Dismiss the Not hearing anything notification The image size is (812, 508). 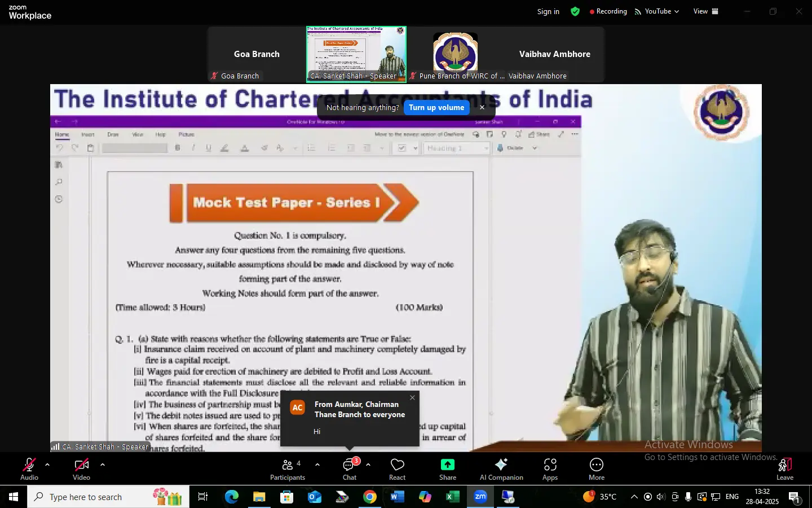482,107
